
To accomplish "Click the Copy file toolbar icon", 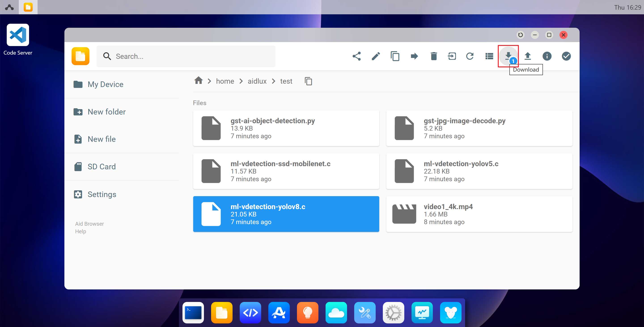I will point(395,56).
